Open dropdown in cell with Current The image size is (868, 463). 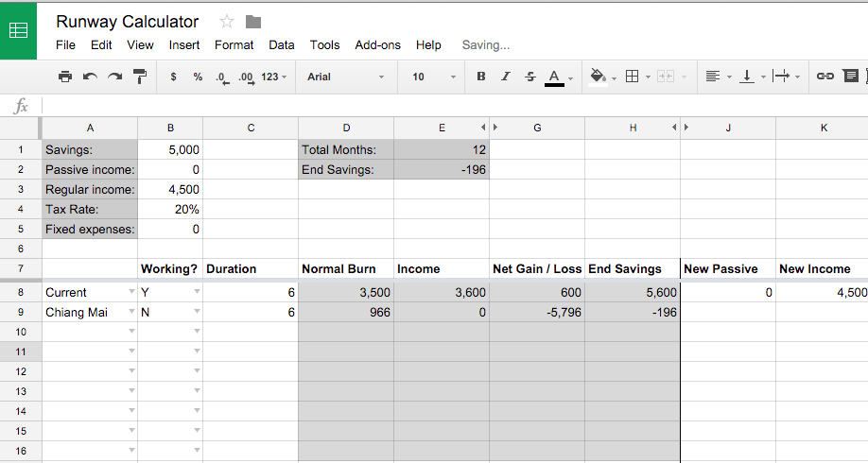[131, 292]
